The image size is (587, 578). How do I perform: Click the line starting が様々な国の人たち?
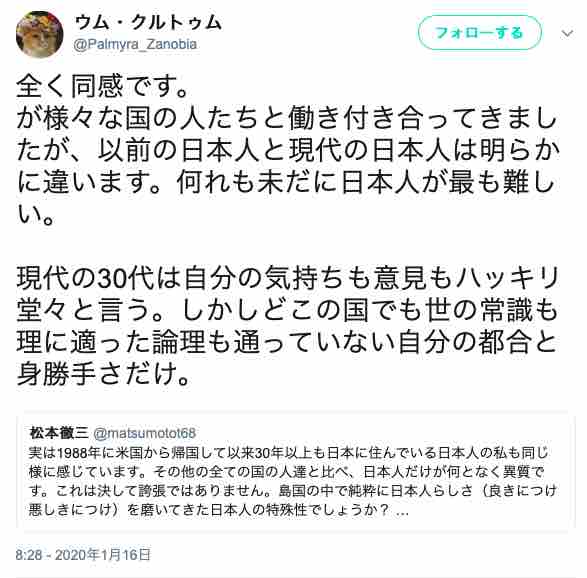(287, 118)
